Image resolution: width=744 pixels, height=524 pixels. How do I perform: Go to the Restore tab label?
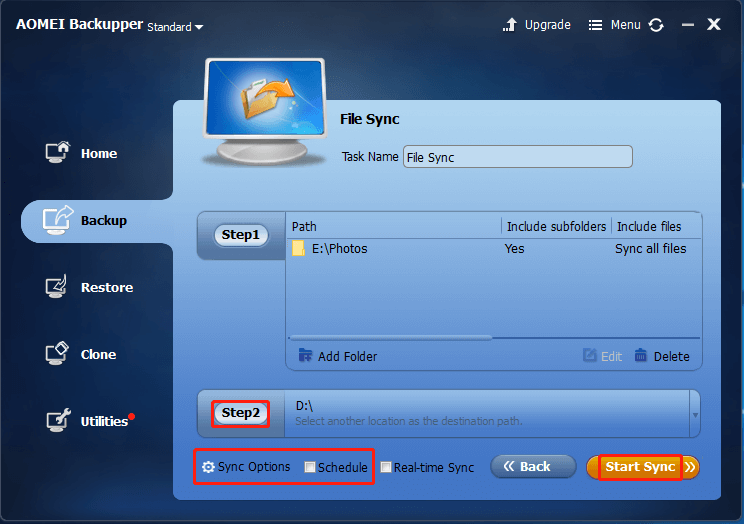[107, 288]
